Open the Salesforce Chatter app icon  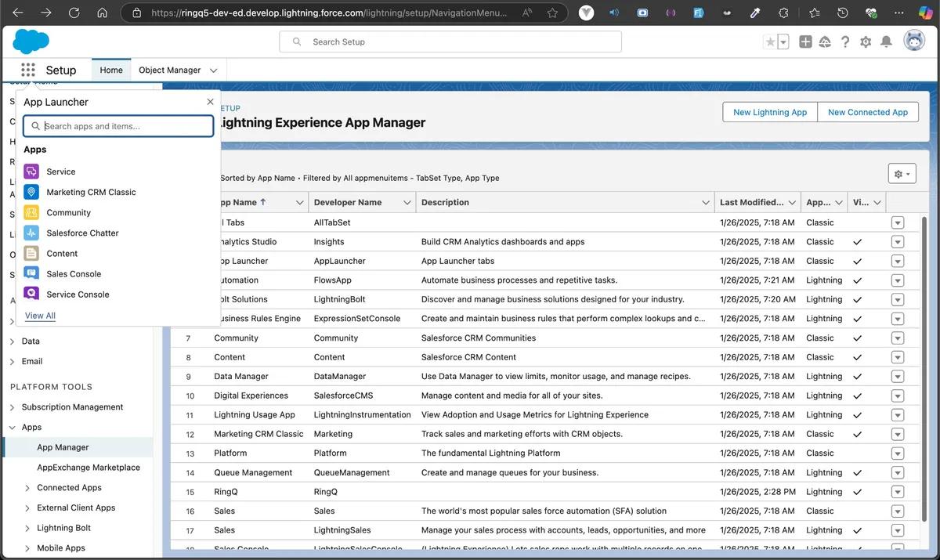click(x=31, y=233)
